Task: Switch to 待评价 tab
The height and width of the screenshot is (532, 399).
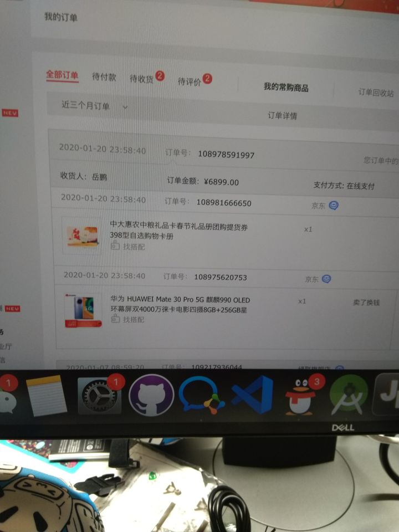Action: pyautogui.click(x=190, y=81)
